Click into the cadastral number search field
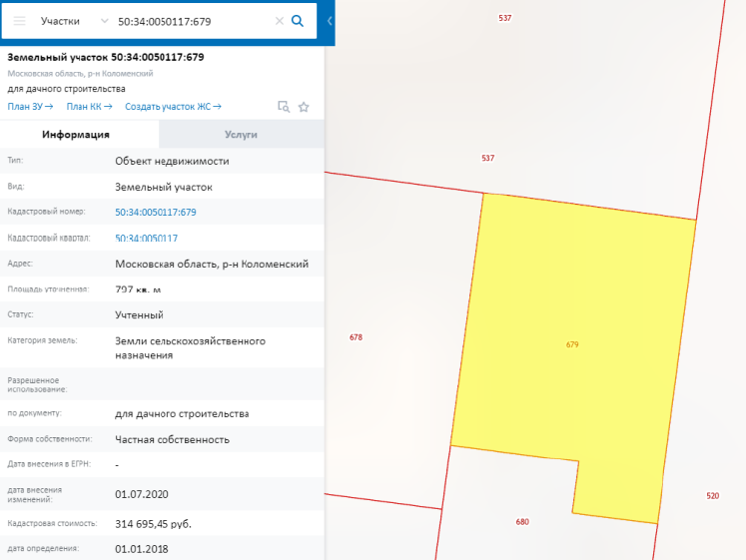746x560 pixels. point(190,21)
